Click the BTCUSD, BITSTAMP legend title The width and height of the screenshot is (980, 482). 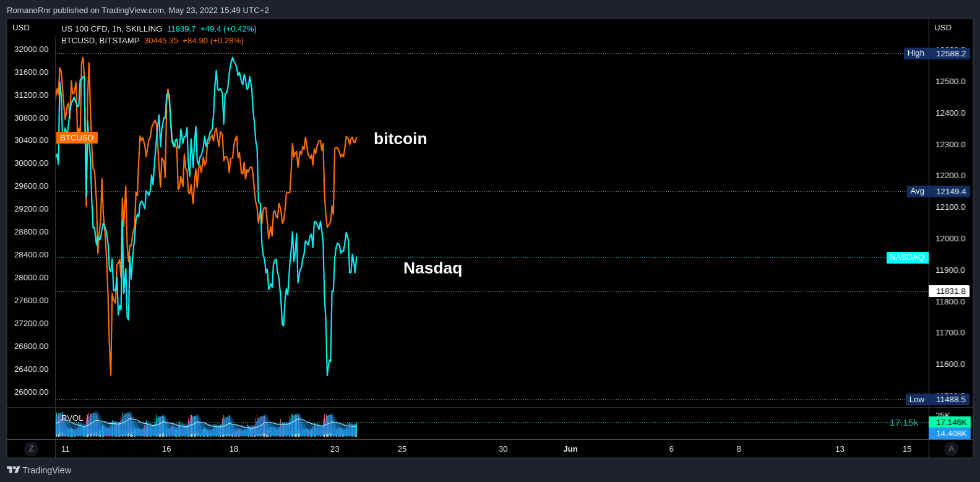pos(100,41)
